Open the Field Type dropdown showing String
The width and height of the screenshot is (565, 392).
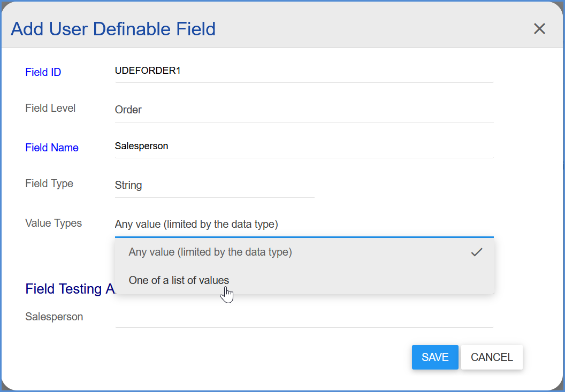tap(214, 185)
